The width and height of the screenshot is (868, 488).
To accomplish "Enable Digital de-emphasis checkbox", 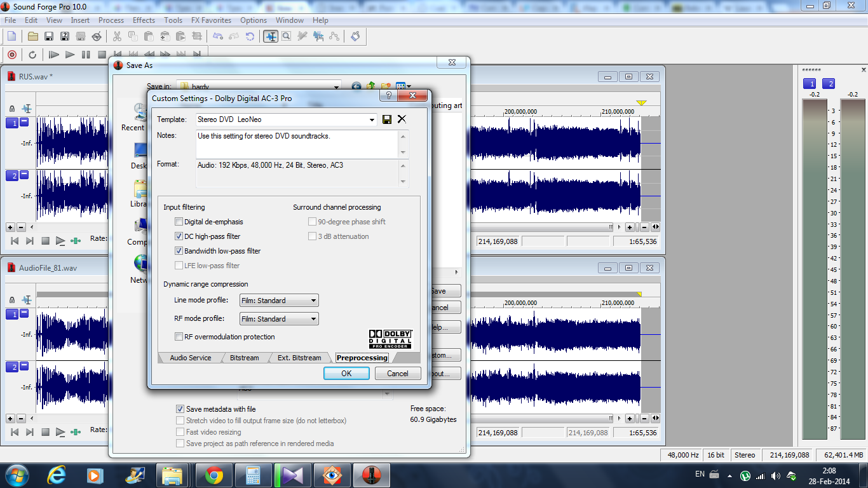I will tap(179, 222).
